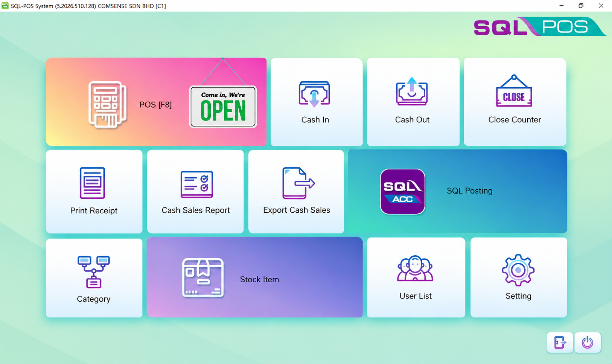Click the Close Counter sign icon
The image size is (612, 364).
514,91
